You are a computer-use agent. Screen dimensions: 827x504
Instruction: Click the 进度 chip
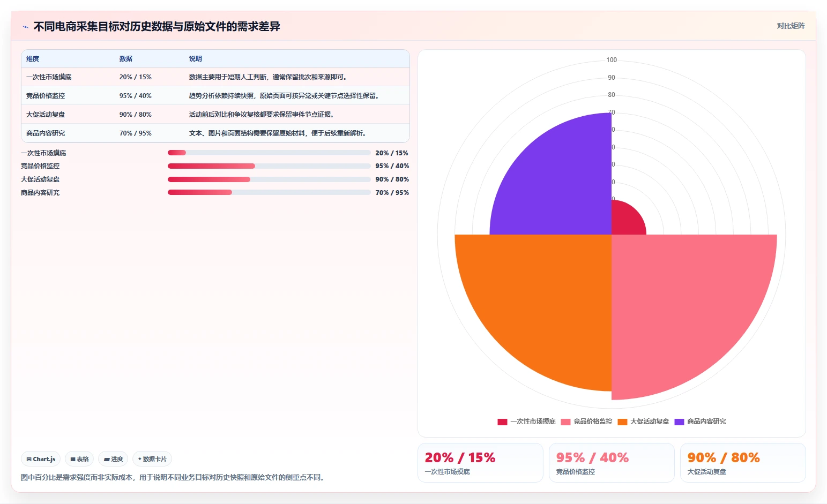tap(113, 459)
